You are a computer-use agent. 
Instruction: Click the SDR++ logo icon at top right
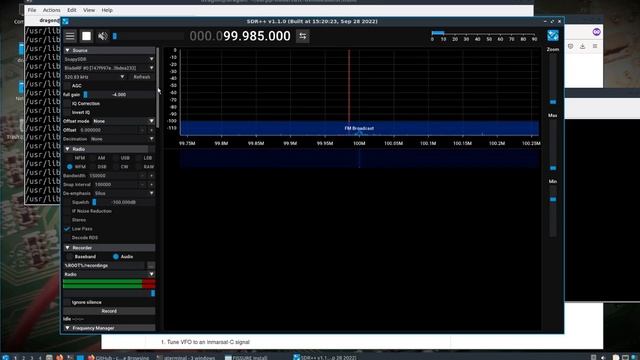553,36
